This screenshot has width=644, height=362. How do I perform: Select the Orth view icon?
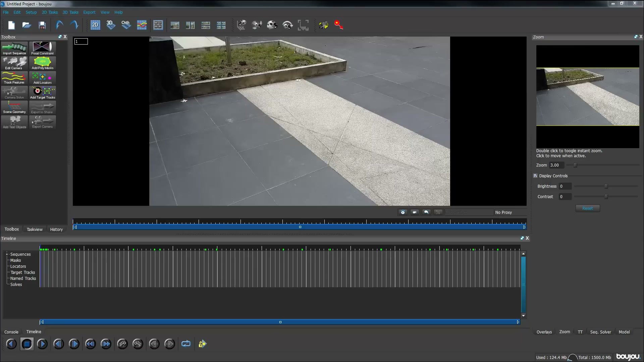[126, 25]
